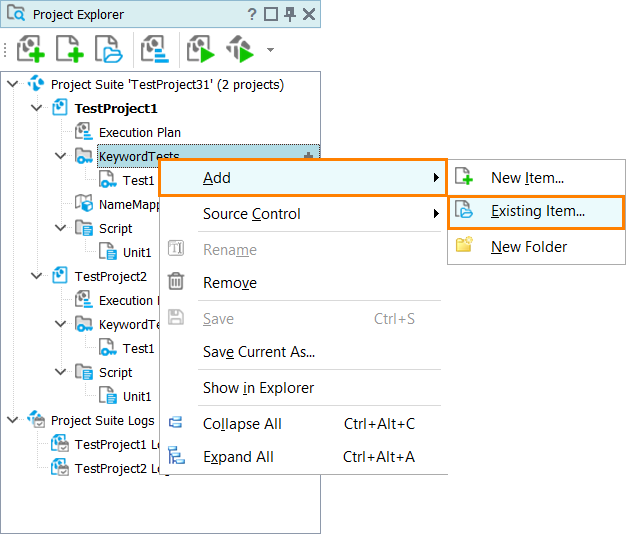Screen dimensions: 626x534
Task: Select Execution Plan under TestProject2
Action: [129, 301]
